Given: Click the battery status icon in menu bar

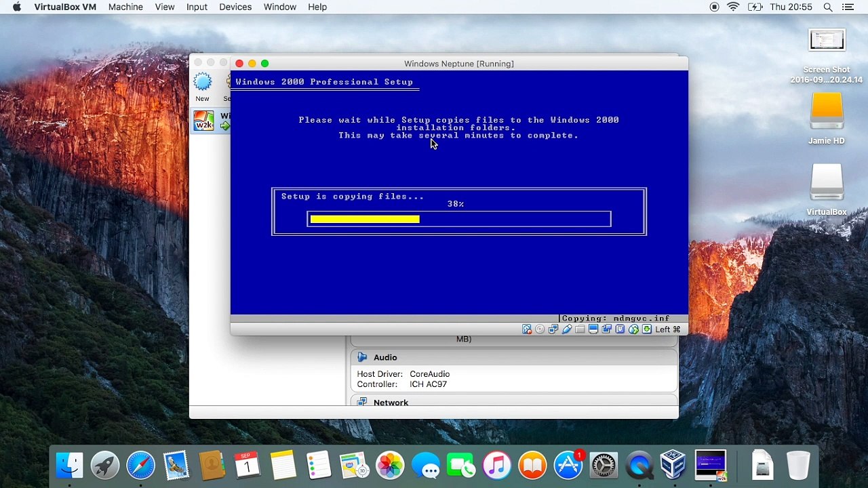Looking at the screenshot, I should pos(755,7).
